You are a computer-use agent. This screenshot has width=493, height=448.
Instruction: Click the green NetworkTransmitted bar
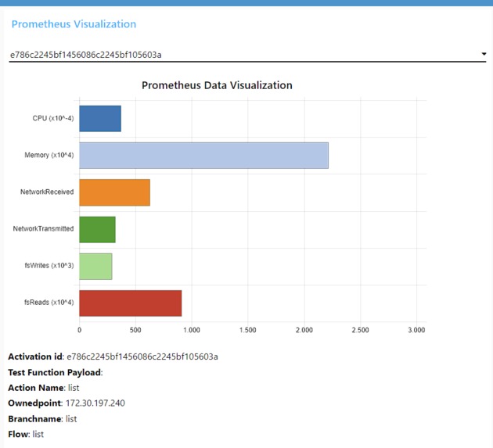[97, 229]
